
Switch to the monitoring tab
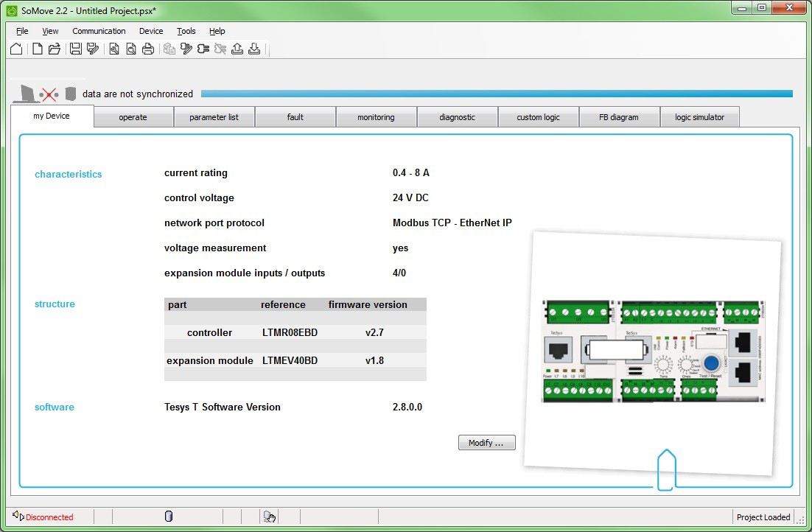376,117
